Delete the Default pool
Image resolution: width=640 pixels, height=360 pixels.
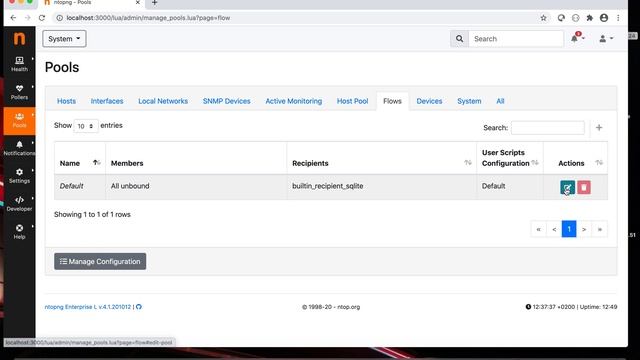click(584, 187)
